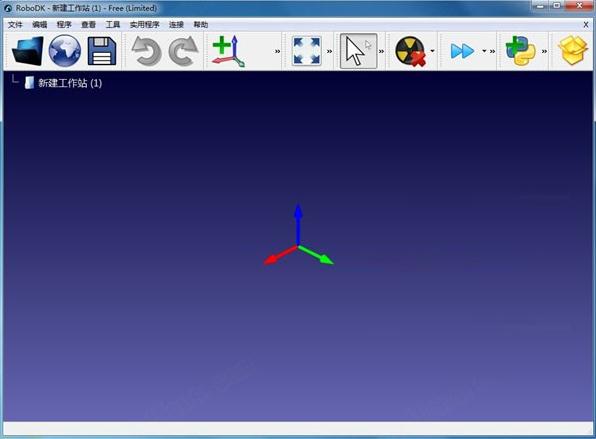Activate the select cursor tool
The width and height of the screenshot is (596, 439).
358,51
